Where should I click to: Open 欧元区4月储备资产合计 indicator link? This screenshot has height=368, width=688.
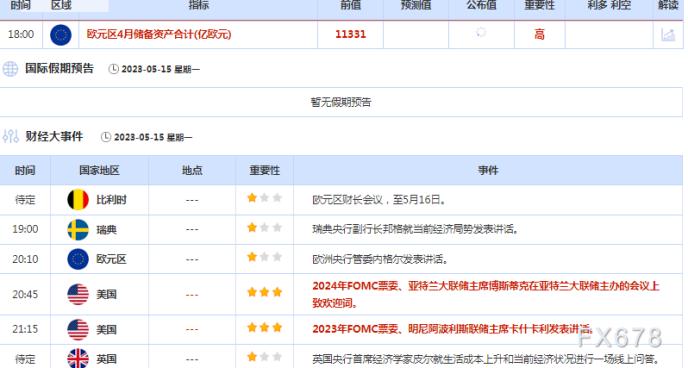coord(159,34)
